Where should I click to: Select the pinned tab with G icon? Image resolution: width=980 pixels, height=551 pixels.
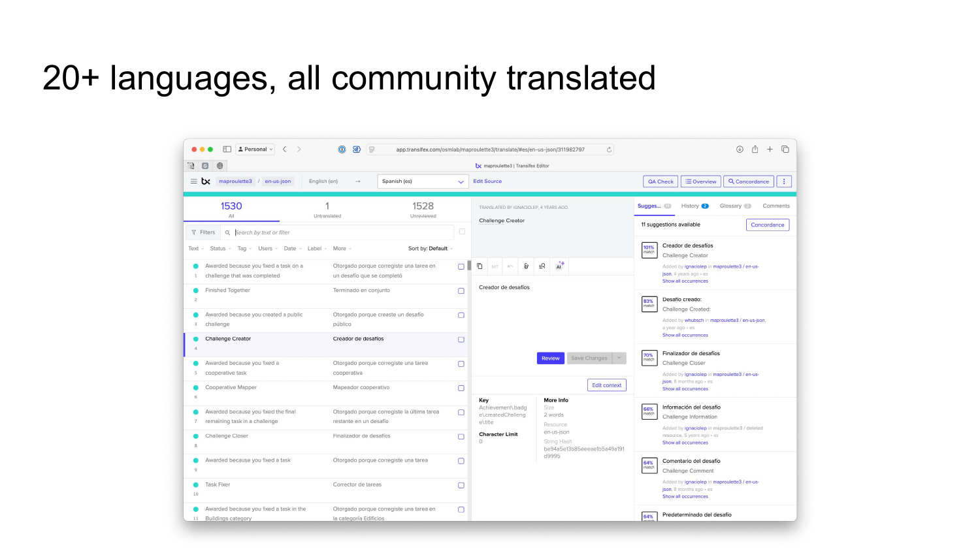[205, 166]
